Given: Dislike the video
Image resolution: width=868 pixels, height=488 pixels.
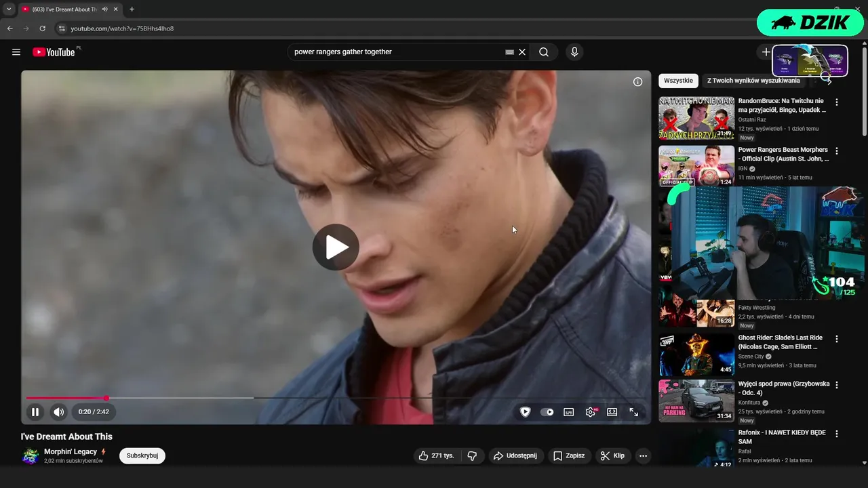Looking at the screenshot, I should pyautogui.click(x=473, y=455).
